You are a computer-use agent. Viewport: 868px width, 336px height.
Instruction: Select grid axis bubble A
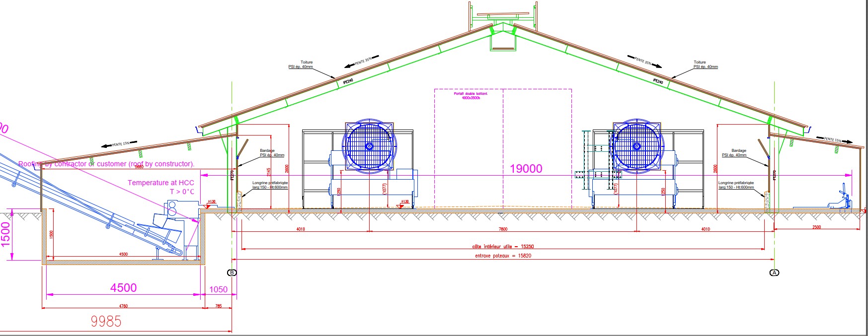coord(774,272)
